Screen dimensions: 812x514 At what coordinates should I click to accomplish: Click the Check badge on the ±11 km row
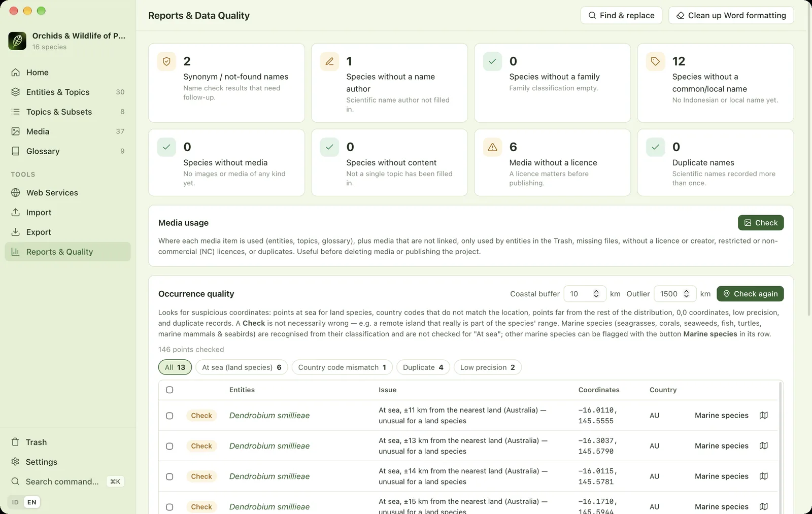(201, 416)
